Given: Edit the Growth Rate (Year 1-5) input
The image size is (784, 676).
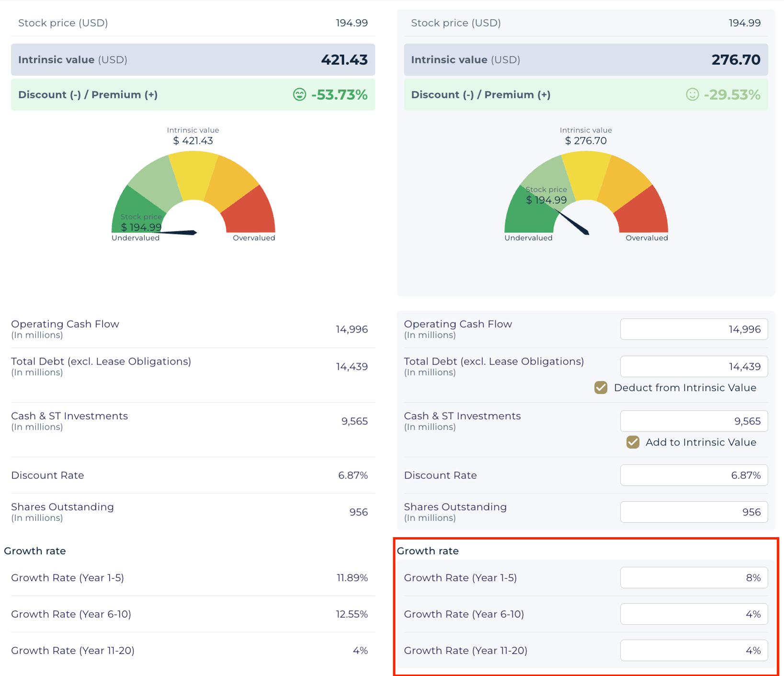Looking at the screenshot, I should tap(693, 578).
